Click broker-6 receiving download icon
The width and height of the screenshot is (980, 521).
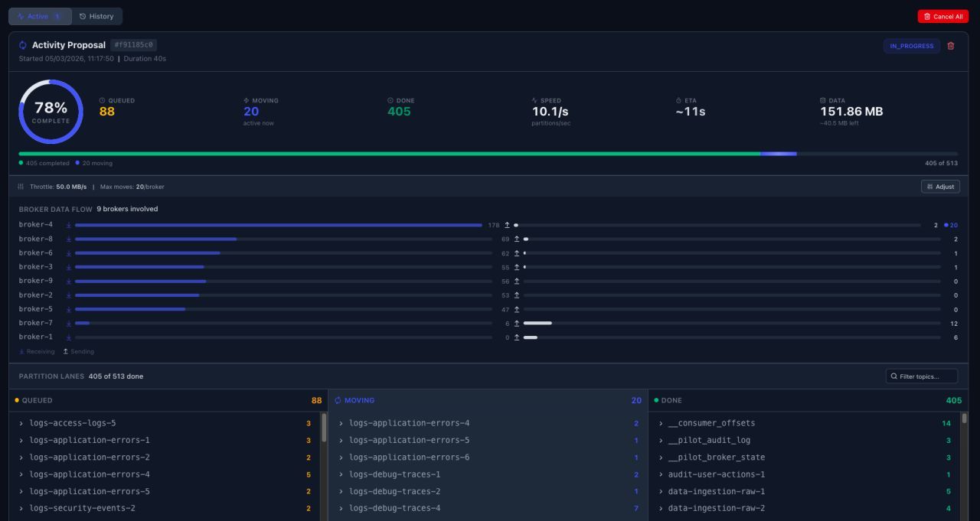click(x=68, y=253)
